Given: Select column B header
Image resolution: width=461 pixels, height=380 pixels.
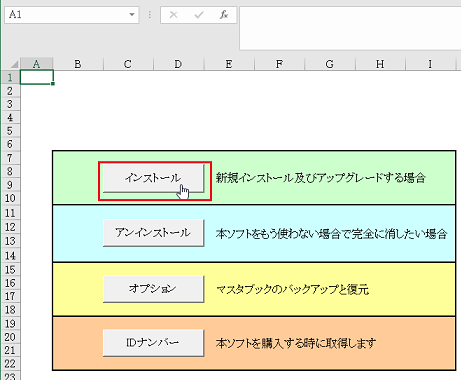Looking at the screenshot, I should pos(78,64).
